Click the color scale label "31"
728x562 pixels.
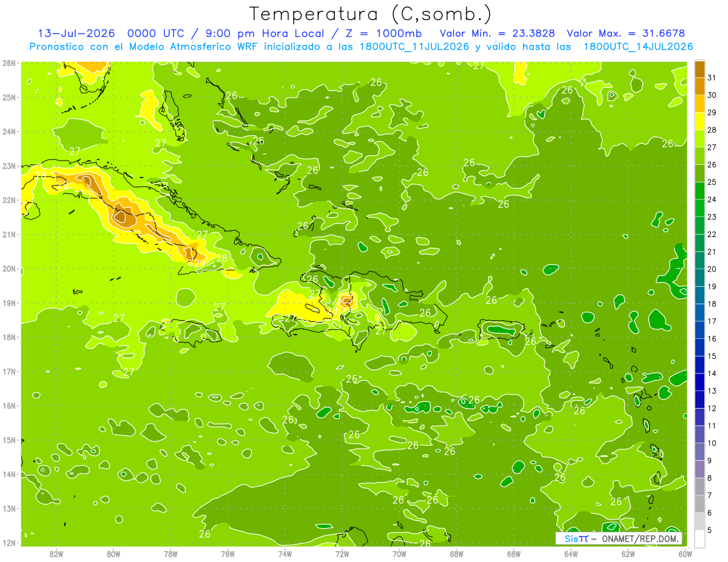[x=712, y=77]
